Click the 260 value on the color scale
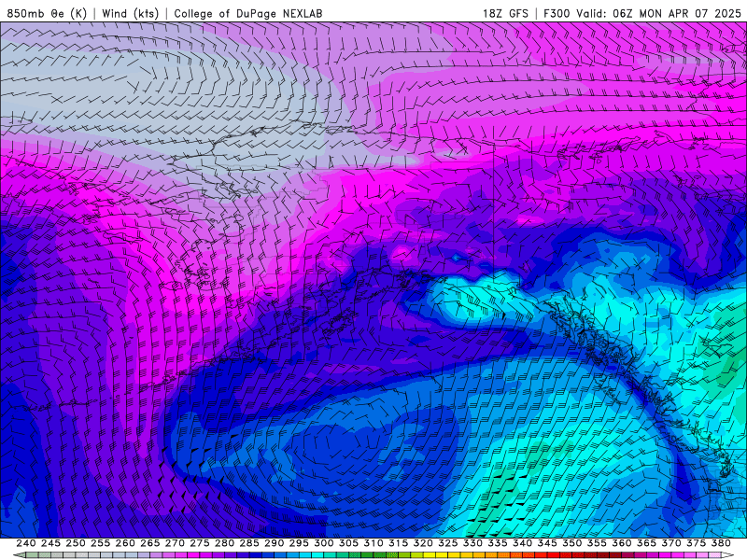This screenshot has height=560, width=747. point(125,543)
